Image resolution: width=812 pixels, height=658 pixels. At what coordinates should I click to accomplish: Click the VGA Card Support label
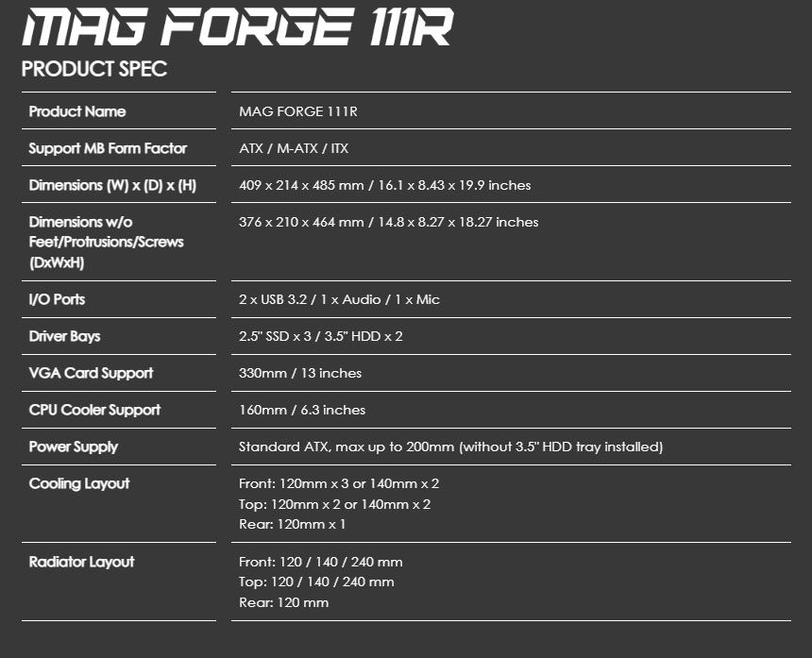click(x=92, y=373)
